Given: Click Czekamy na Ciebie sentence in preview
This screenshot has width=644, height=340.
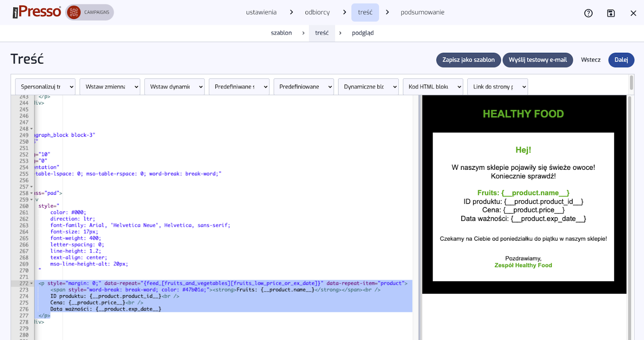Looking at the screenshot, I should [x=523, y=239].
